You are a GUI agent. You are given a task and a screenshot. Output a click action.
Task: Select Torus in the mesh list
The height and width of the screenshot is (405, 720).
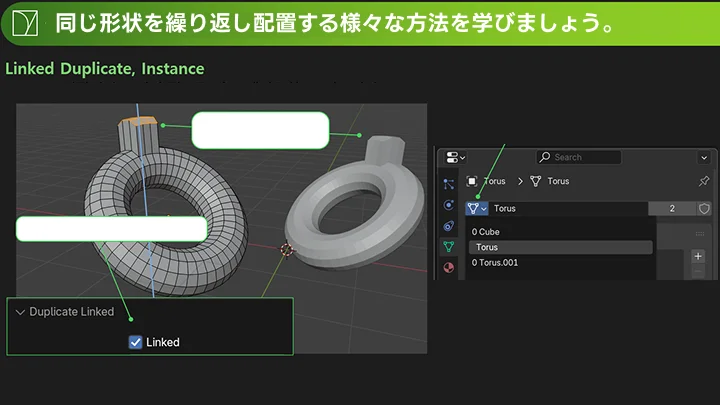559,247
